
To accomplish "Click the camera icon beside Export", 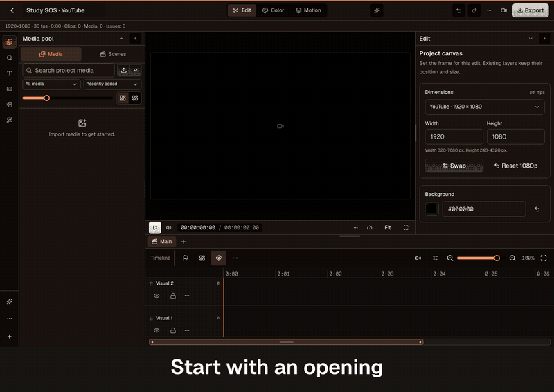I will [x=504, y=10].
